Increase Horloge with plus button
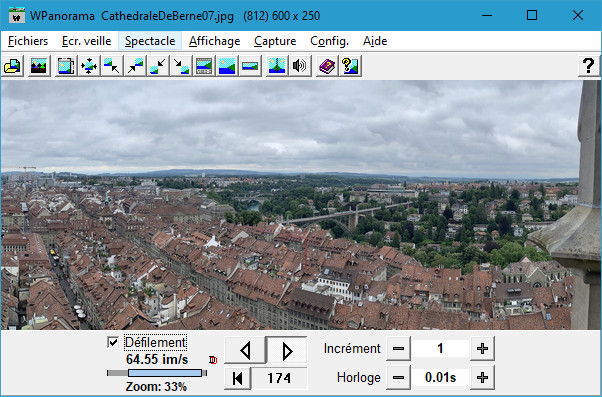This screenshot has width=602, height=397. [482, 378]
